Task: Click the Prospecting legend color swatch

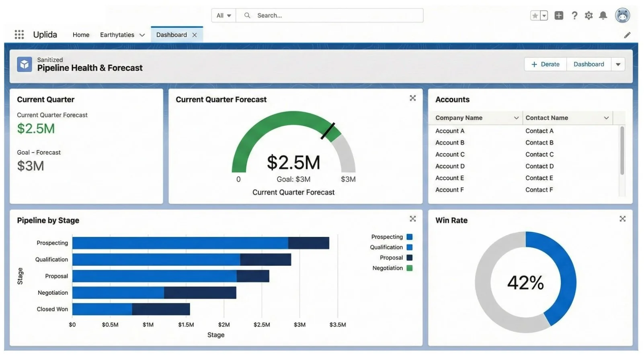Action: click(410, 237)
